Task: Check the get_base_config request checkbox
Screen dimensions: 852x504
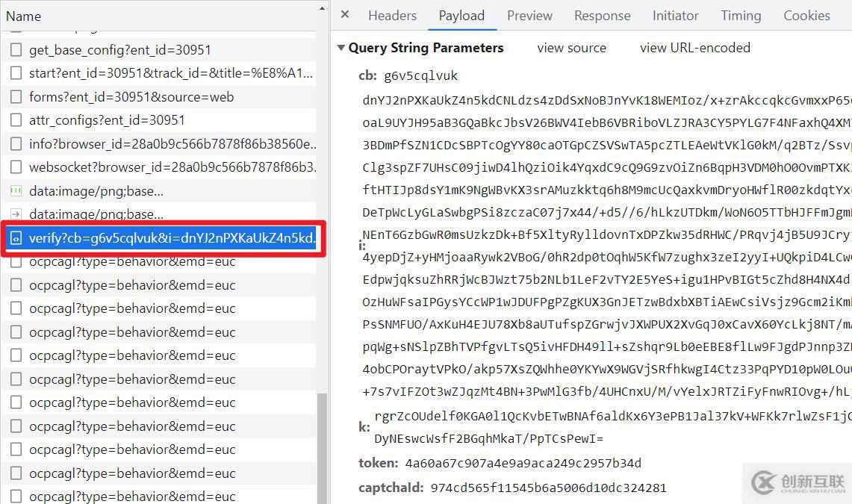Action: (16, 50)
